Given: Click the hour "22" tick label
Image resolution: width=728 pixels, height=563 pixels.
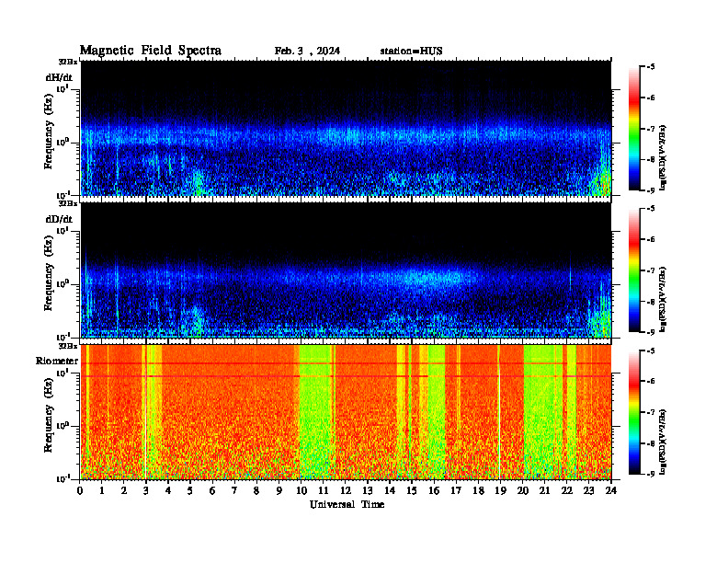Looking at the screenshot, I should 567,491.
